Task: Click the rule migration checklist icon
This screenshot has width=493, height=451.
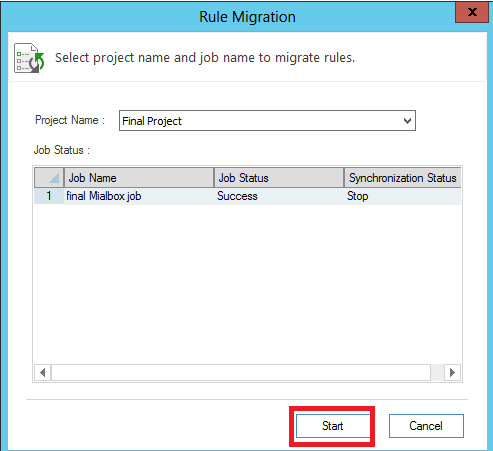Action: click(29, 58)
